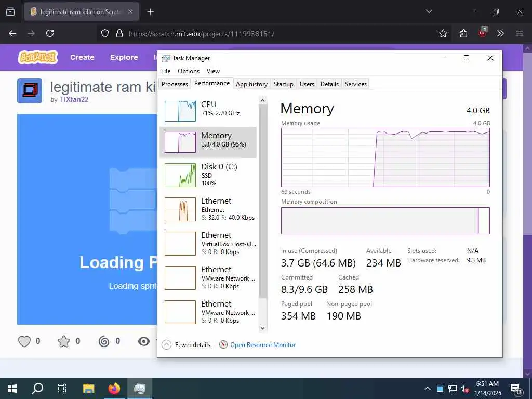532x399 pixels.
Task: Select Ethernet item with 32.0 Kbps send
Action: 208,209
